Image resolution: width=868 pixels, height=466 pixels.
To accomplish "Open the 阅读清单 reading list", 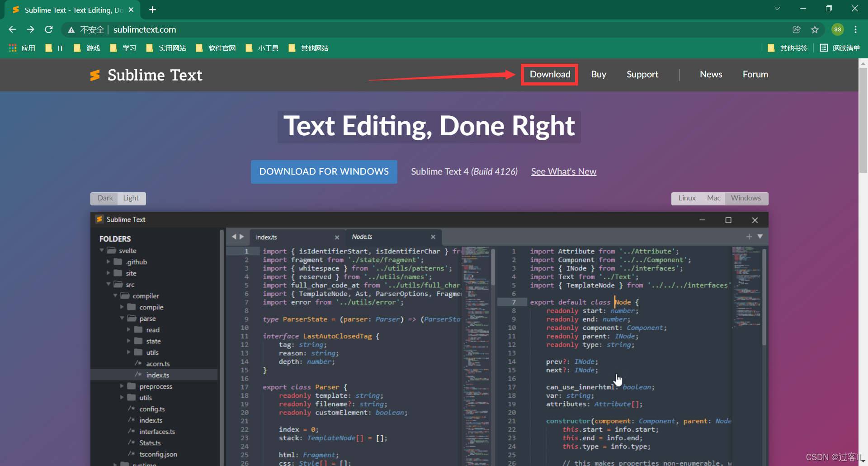I will coord(840,48).
